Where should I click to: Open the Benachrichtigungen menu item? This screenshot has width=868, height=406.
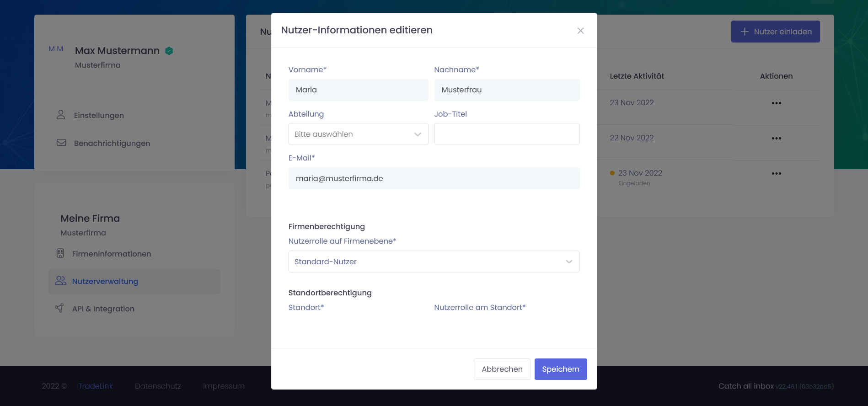[x=112, y=143]
